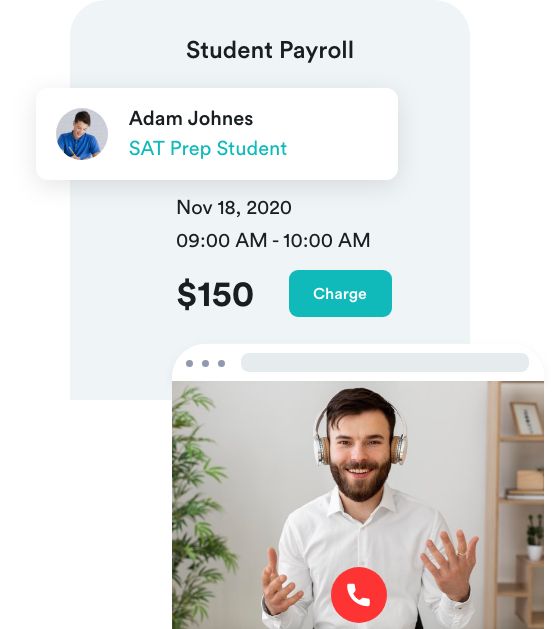Viewport: 560px width, 629px height.
Task: Click the leafy green plant in video
Action: coord(199,501)
